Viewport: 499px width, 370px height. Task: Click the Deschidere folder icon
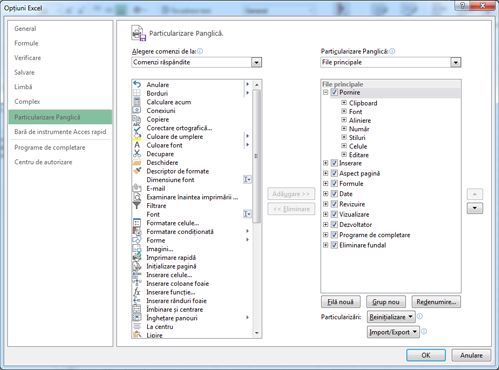tap(137, 162)
